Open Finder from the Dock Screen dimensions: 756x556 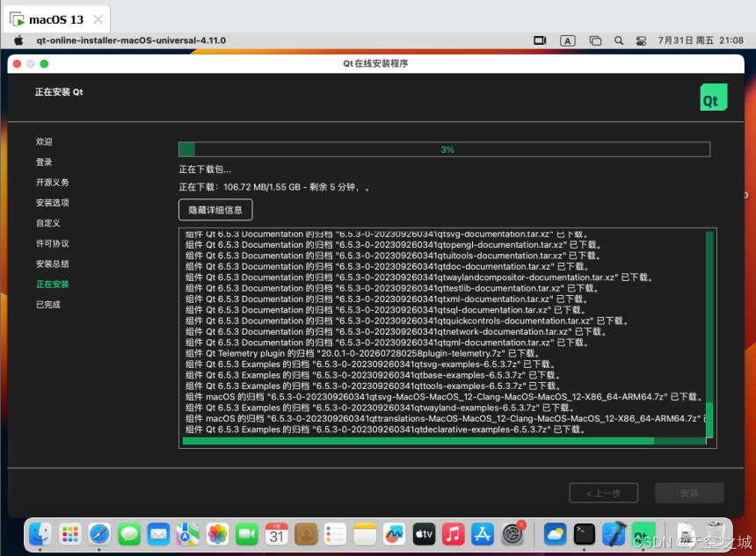click(x=40, y=534)
